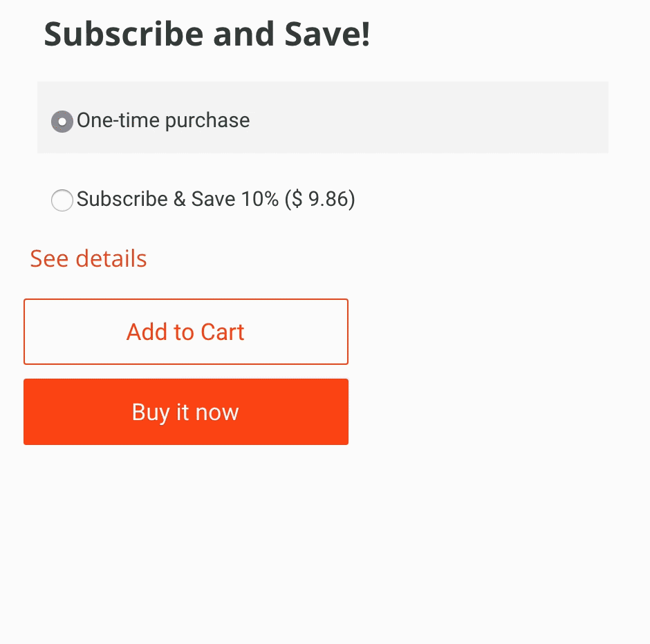Click the Subscribe and Save! heading
Viewport: 650px width, 644px height.
[207, 35]
